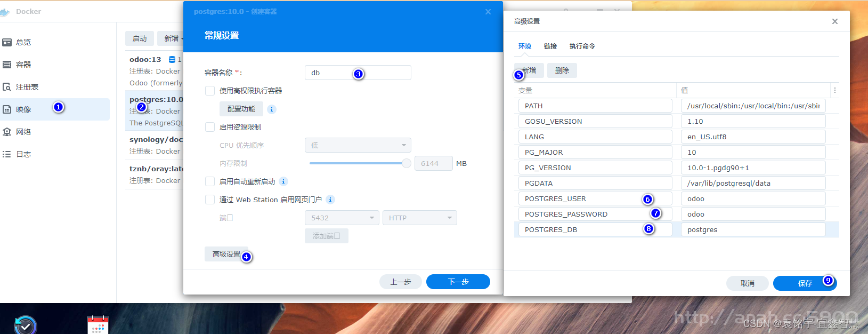The height and width of the screenshot is (334, 868).
Task: Click 新增 to add environment variable
Action: 529,70
